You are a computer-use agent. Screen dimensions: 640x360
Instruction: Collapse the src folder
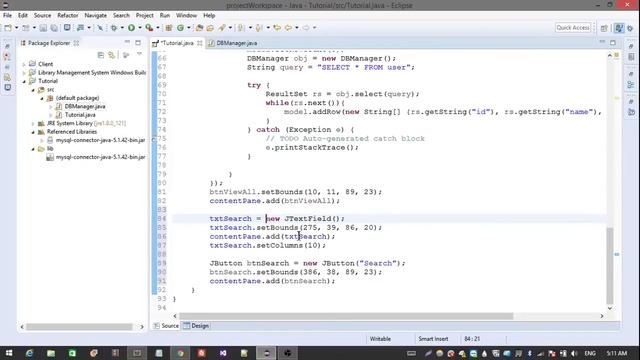[33, 90]
